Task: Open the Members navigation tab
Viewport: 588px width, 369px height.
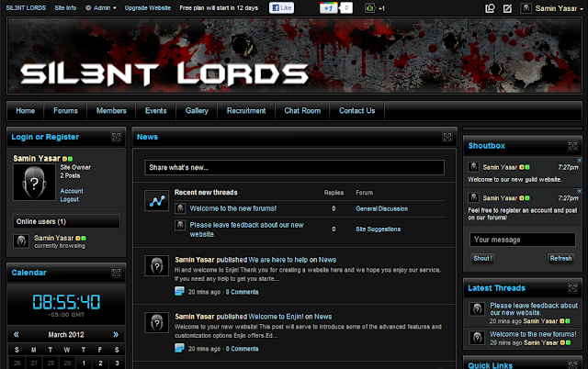Action: click(x=111, y=111)
